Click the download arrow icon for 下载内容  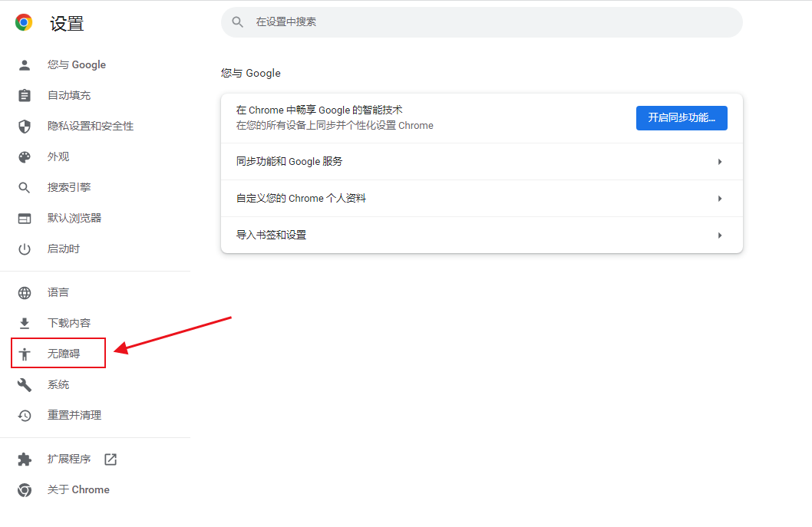point(25,324)
